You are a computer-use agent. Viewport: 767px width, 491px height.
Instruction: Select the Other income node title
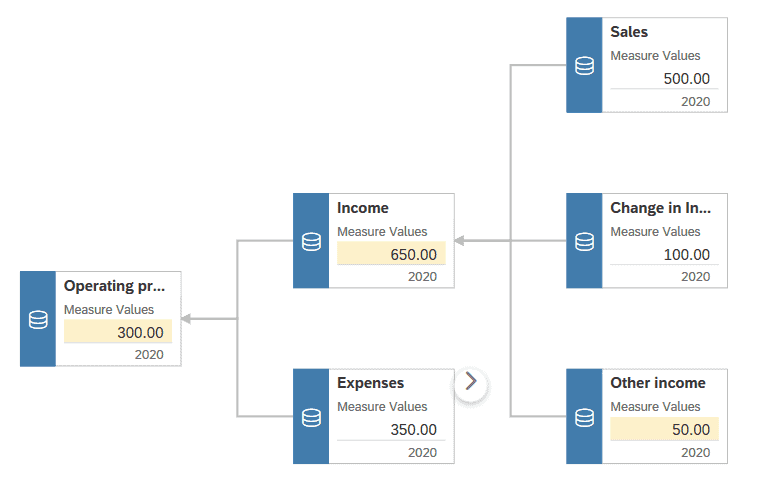click(x=658, y=383)
